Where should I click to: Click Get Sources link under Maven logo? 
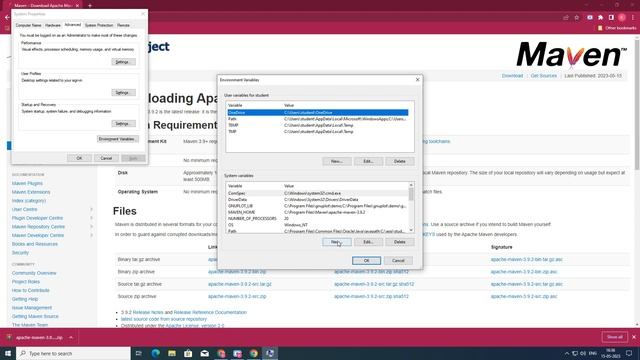(x=544, y=76)
